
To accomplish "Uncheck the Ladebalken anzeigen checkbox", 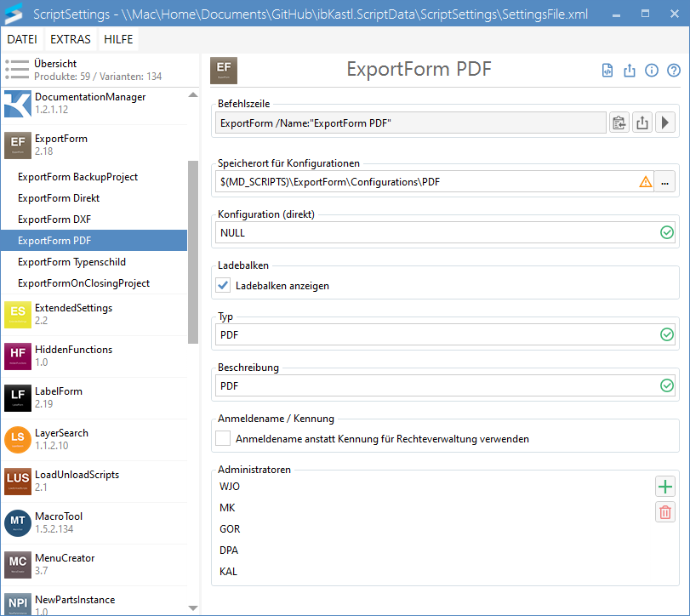I will click(x=224, y=286).
